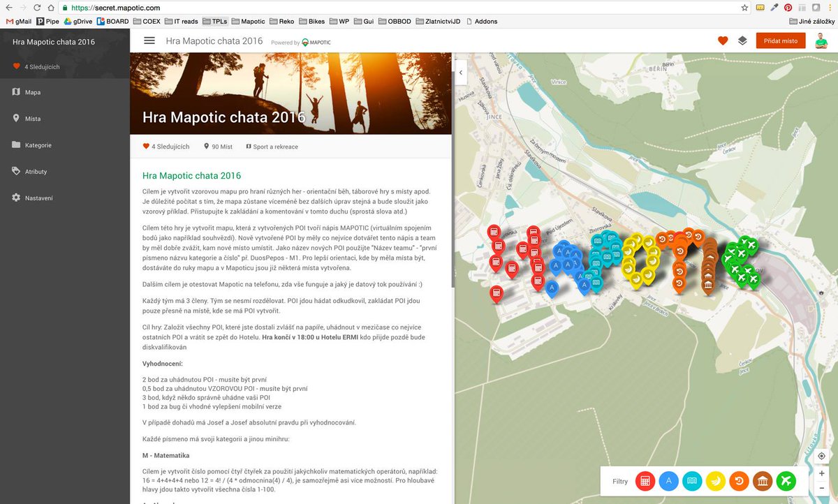The width and height of the screenshot is (838, 504).
Task: Open the Pipe bookmark
Action: tap(47, 21)
